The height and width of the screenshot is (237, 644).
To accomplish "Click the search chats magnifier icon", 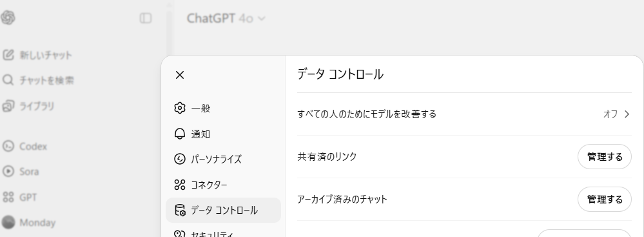I will 8,80.
